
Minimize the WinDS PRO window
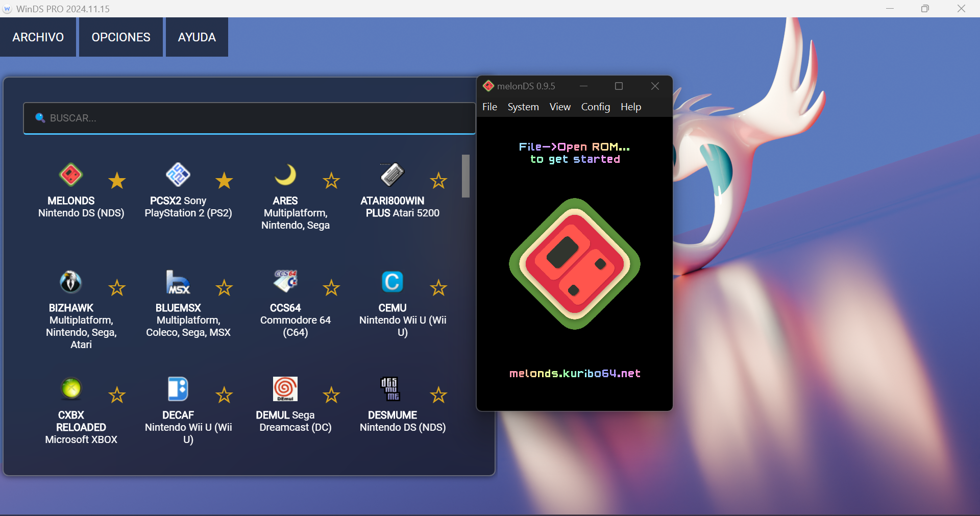tap(890, 9)
